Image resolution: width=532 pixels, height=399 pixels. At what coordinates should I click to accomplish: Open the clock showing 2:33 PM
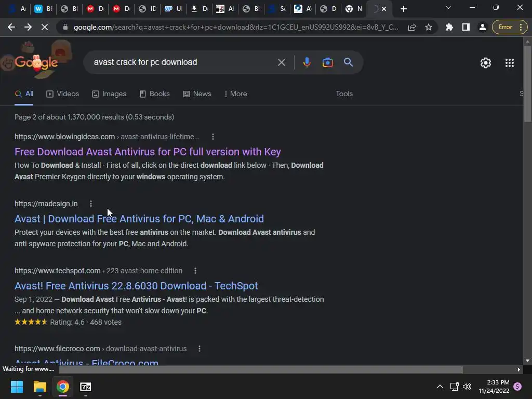pyautogui.click(x=494, y=387)
